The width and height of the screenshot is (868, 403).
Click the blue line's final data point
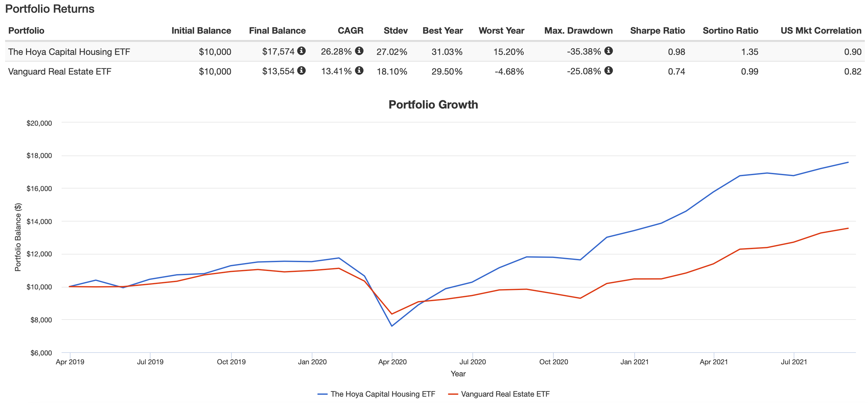click(x=848, y=162)
